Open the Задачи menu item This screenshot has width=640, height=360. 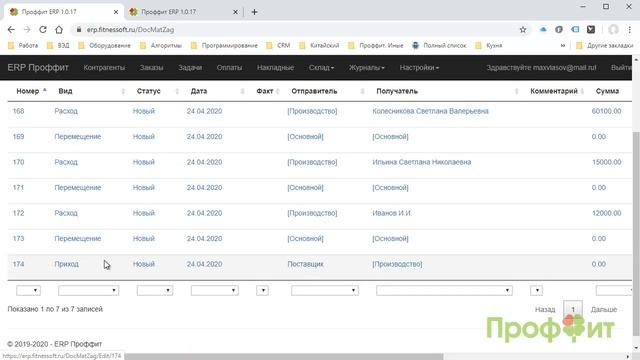(190, 68)
